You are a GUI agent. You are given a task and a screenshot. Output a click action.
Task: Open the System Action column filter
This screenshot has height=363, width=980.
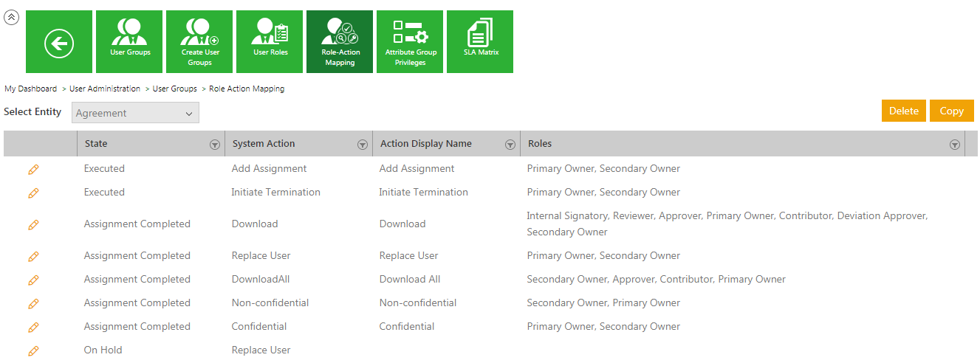tap(363, 145)
